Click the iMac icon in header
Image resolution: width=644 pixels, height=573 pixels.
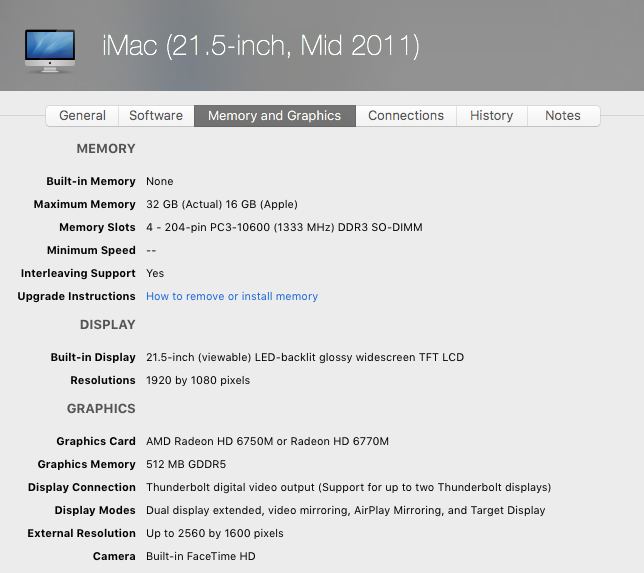pos(50,50)
